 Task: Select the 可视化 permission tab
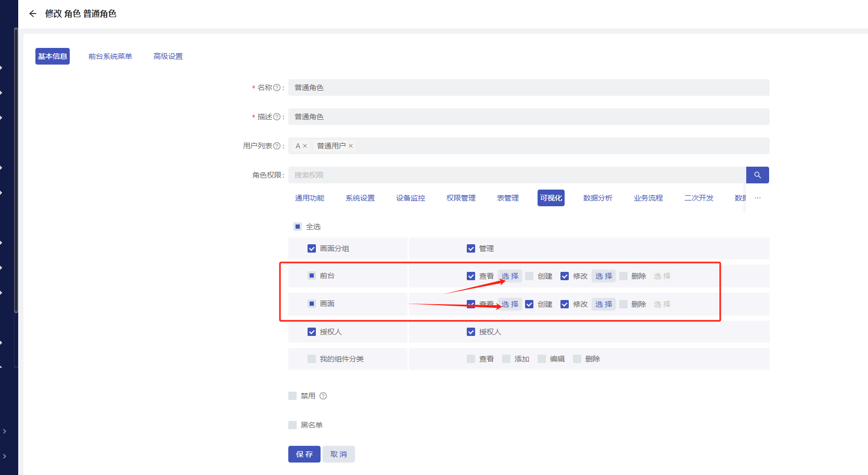pos(551,198)
